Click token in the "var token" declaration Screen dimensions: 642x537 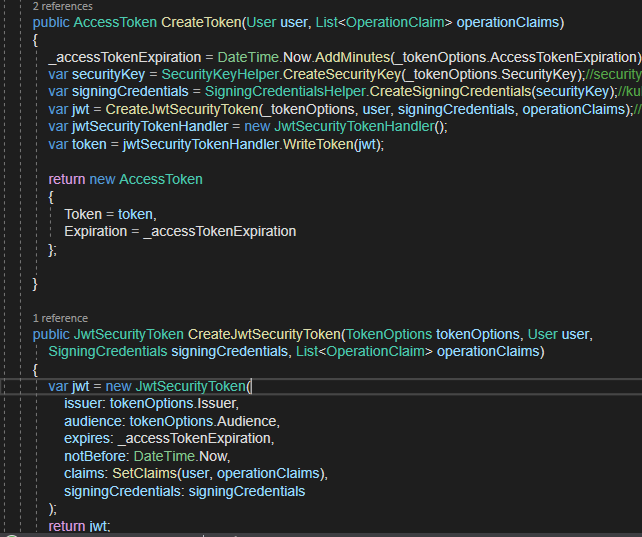point(89,144)
